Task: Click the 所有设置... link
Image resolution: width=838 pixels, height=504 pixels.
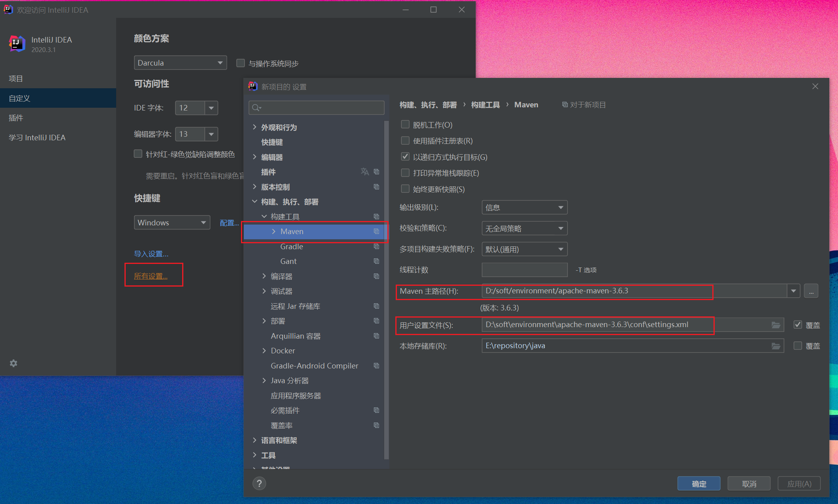Action: [150, 276]
